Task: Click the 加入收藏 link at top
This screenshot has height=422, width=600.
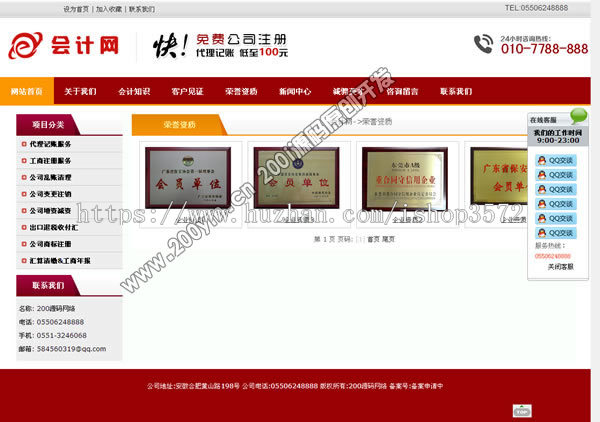Action: coord(109,9)
